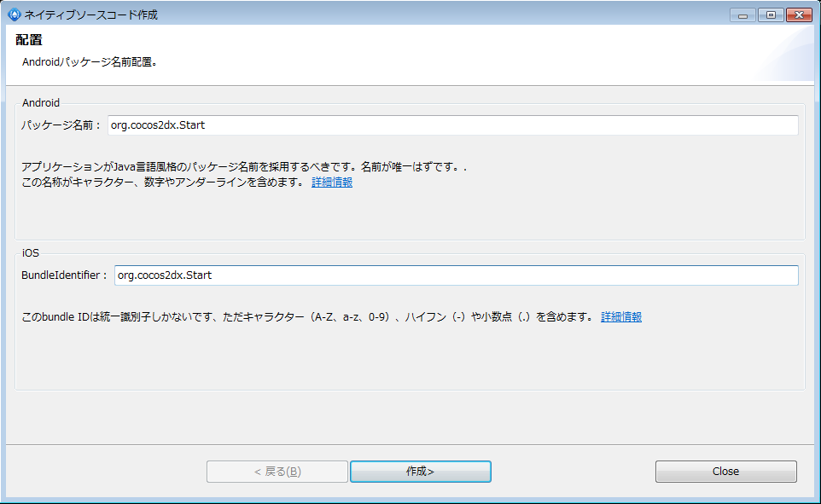Image resolution: width=821 pixels, height=504 pixels.
Task: Click inside the パッケージ名前 input field
Action: click(341, 125)
